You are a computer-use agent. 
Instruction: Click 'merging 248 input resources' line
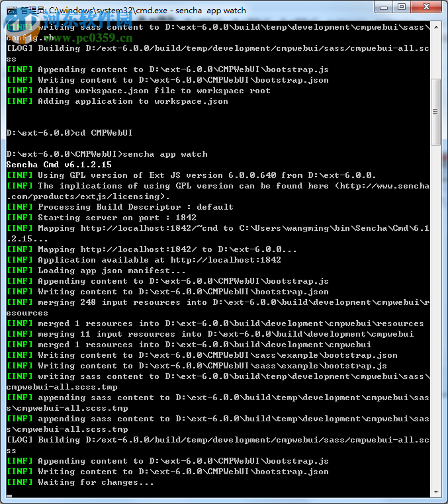pos(218,308)
